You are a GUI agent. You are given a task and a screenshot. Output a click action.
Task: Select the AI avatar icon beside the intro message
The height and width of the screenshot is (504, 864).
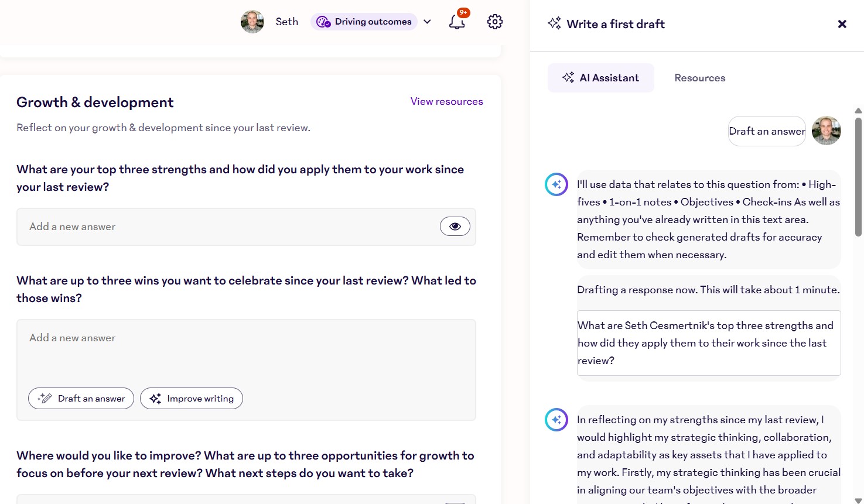pos(556,184)
